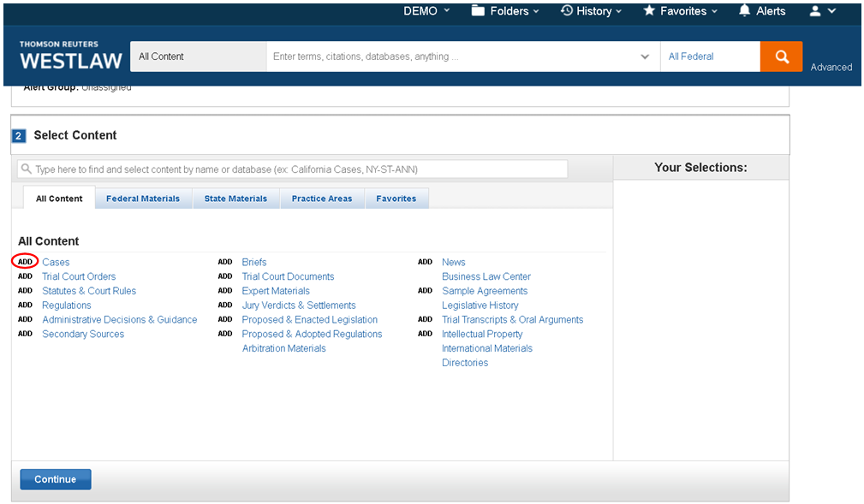Open the Favorites dropdown in header

681,11
